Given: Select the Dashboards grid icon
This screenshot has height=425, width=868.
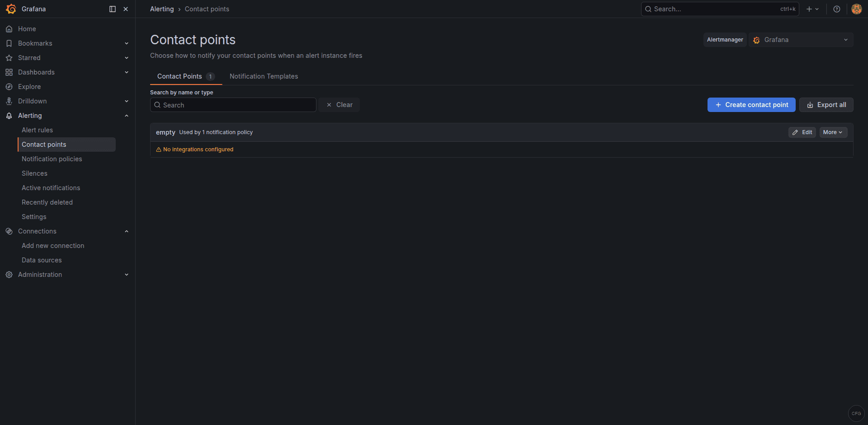Looking at the screenshot, I should (x=9, y=72).
